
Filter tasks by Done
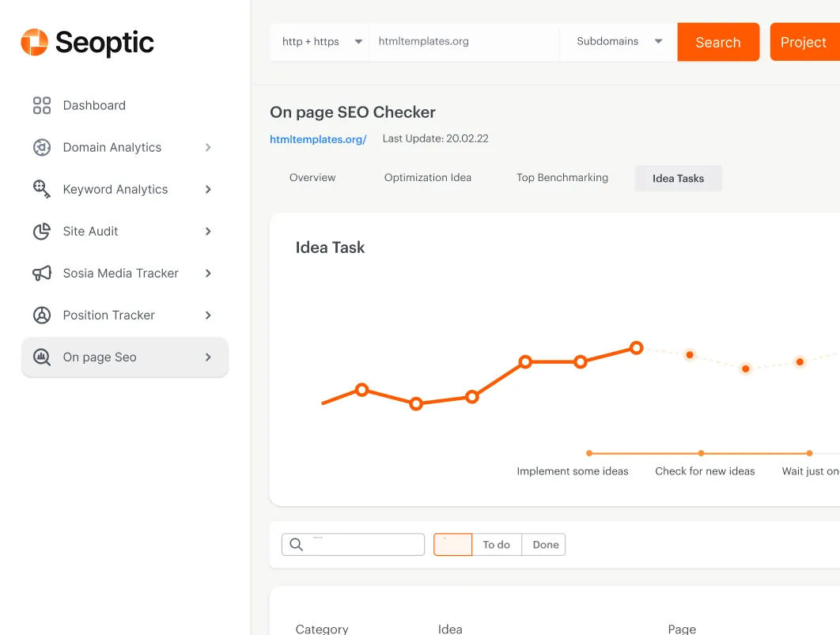(545, 544)
